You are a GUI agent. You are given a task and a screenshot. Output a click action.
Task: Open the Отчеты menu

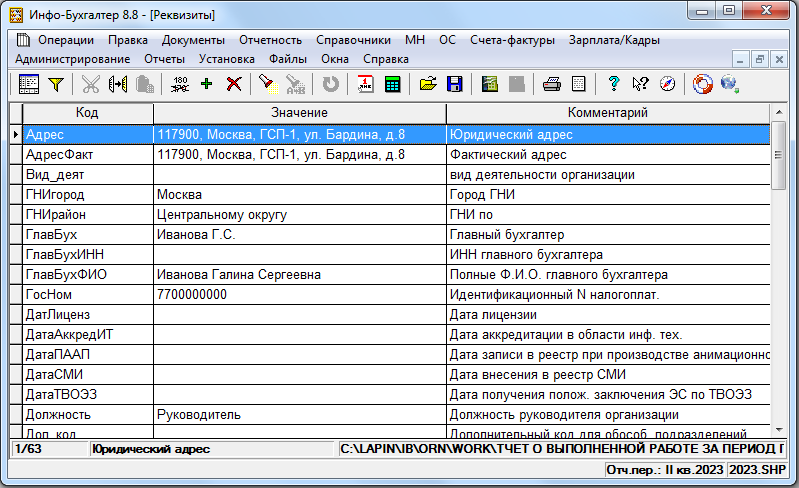[x=164, y=59]
